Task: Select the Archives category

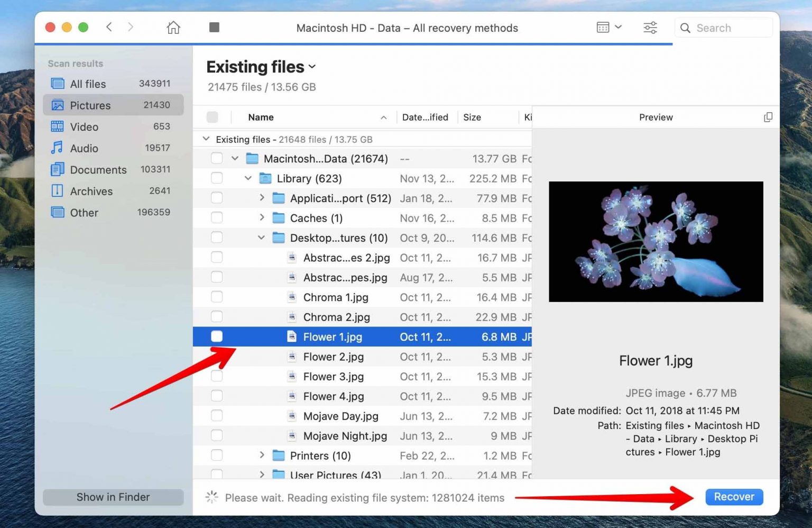Action: tap(91, 191)
